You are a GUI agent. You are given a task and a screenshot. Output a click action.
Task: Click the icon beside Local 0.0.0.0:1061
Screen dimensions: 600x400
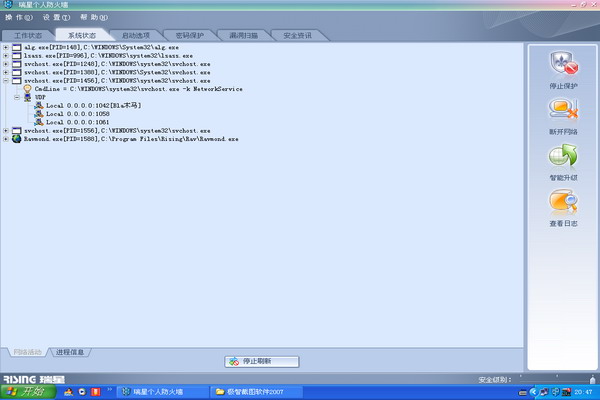tap(39, 122)
